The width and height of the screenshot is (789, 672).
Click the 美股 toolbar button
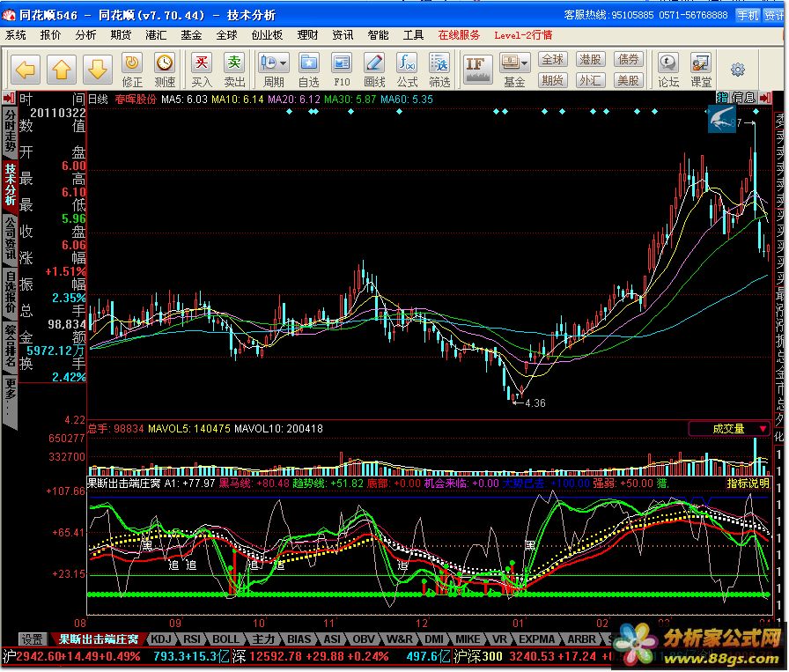[x=628, y=80]
